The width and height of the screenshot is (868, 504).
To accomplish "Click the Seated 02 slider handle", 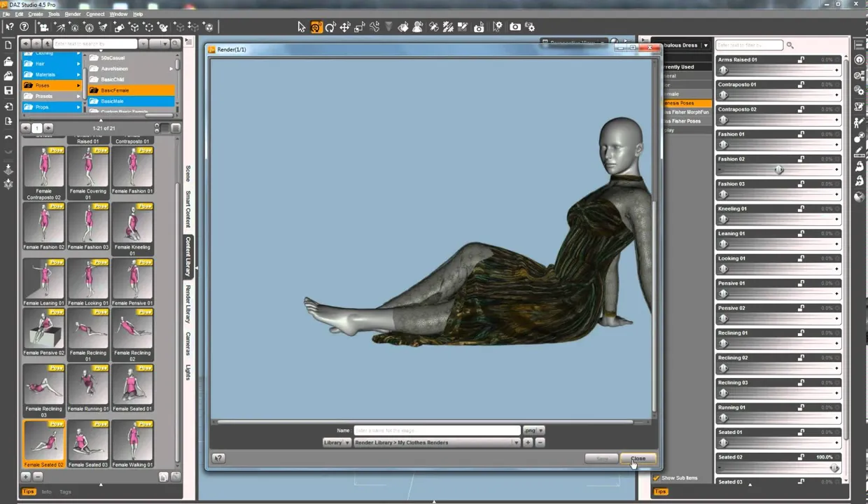I will click(834, 468).
